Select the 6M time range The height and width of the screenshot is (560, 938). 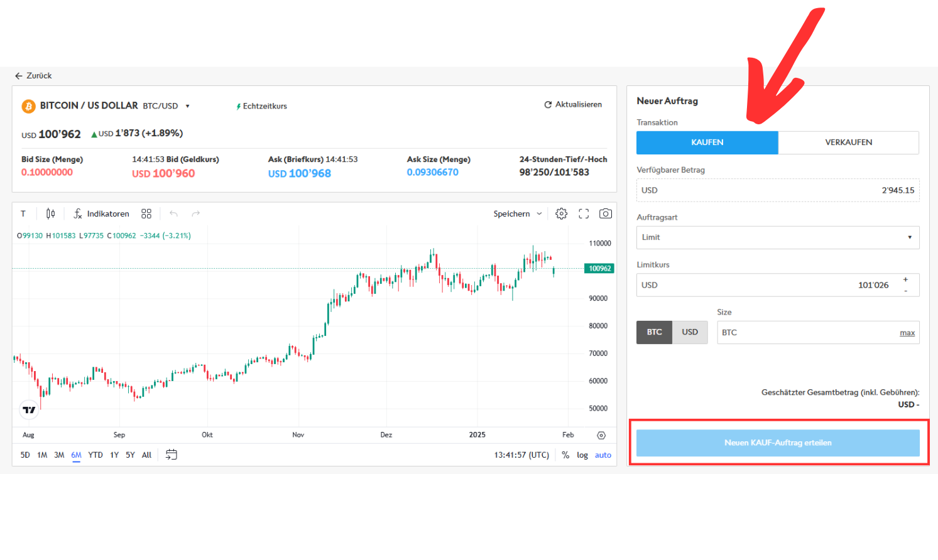point(76,455)
